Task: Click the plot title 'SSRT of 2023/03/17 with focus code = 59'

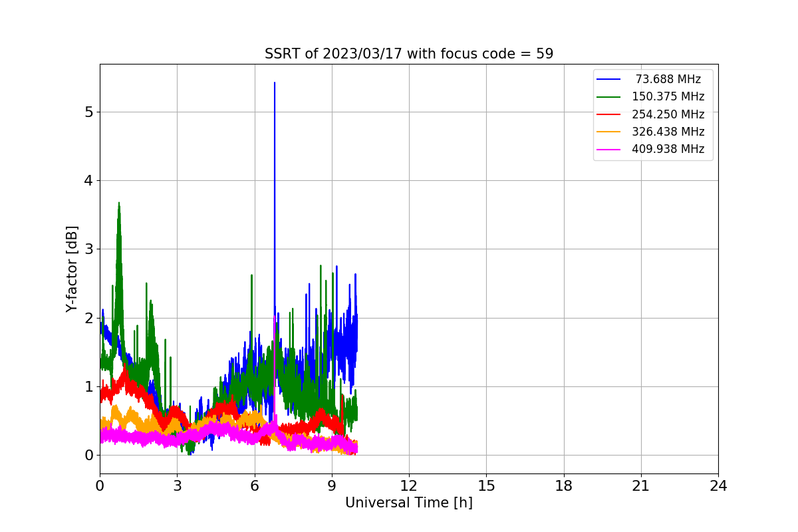Action: pos(409,54)
